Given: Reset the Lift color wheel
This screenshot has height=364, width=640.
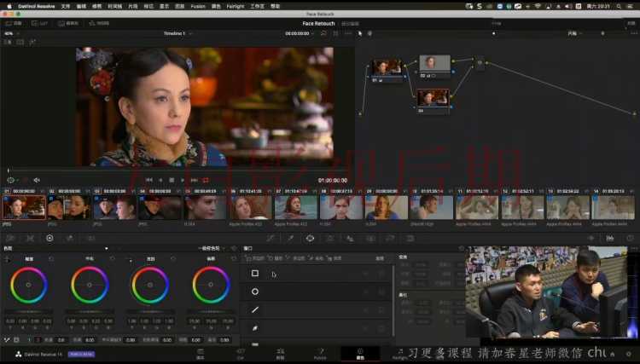Looking at the screenshot, I should pyautogui.click(x=51, y=259).
